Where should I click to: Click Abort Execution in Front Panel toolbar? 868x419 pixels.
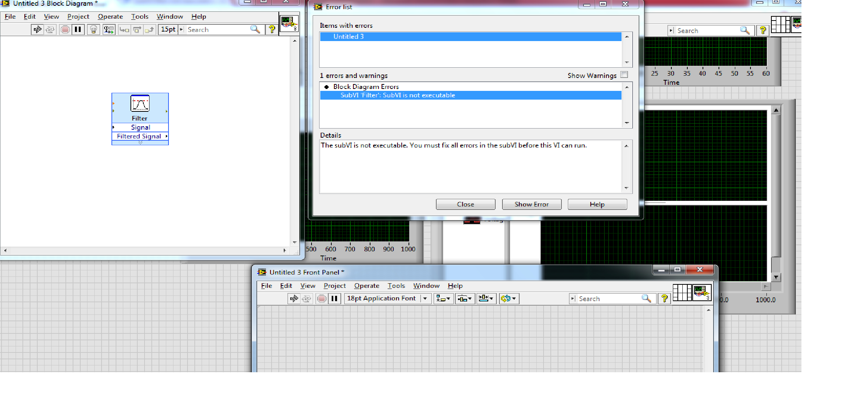pos(321,298)
